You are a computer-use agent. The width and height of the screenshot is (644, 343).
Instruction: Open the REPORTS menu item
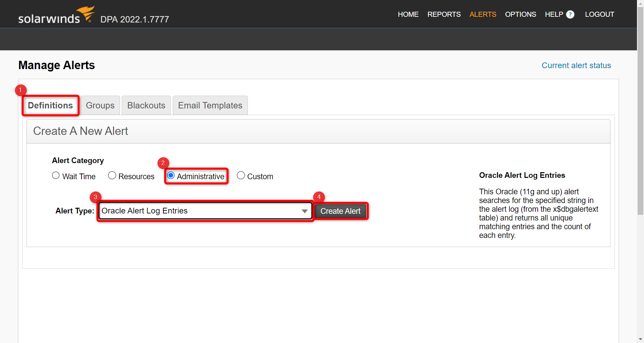coord(444,14)
